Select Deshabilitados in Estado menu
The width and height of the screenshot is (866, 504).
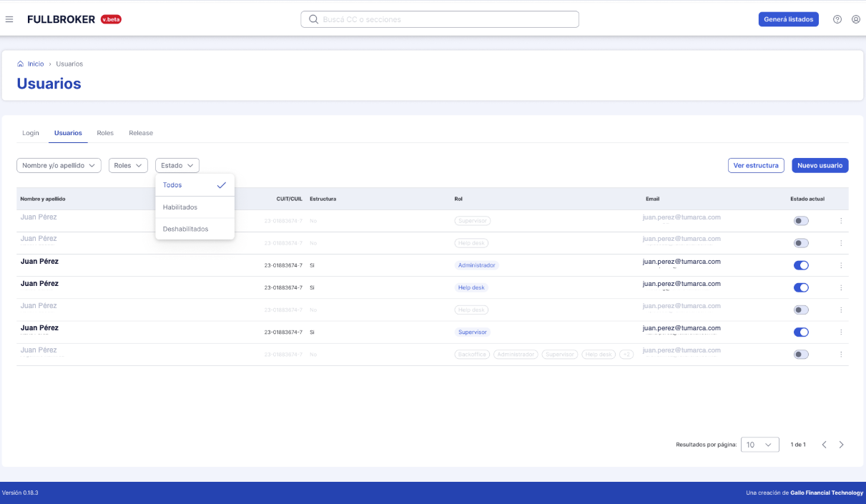pos(195,229)
